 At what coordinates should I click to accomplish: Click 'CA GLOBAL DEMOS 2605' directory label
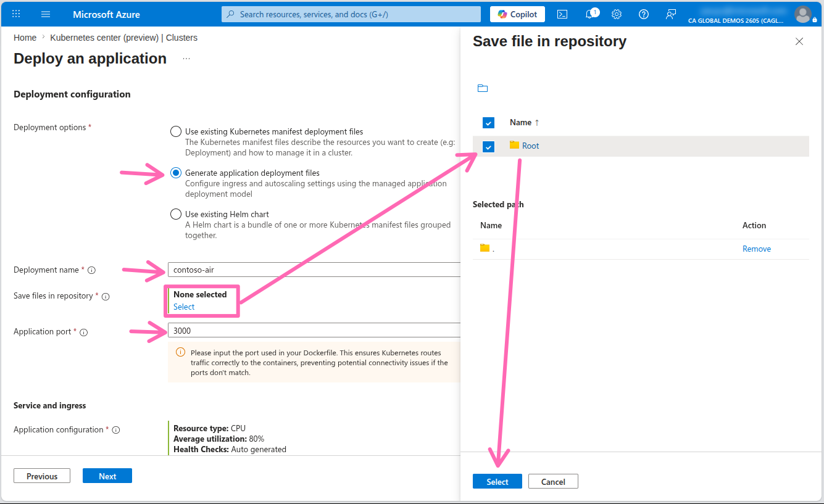click(x=735, y=20)
